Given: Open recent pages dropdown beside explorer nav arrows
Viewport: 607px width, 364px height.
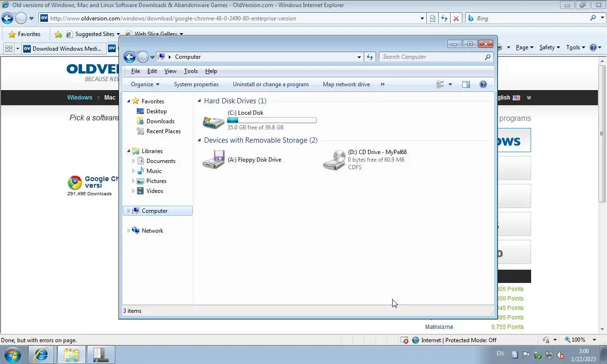Looking at the screenshot, I should pos(152,57).
